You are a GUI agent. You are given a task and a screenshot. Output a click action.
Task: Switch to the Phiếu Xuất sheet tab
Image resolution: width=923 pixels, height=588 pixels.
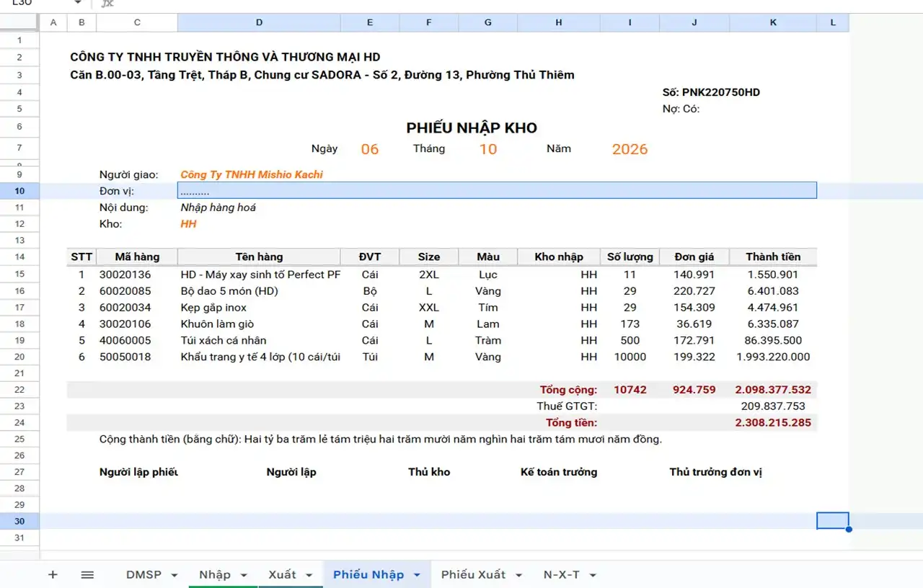coord(473,574)
